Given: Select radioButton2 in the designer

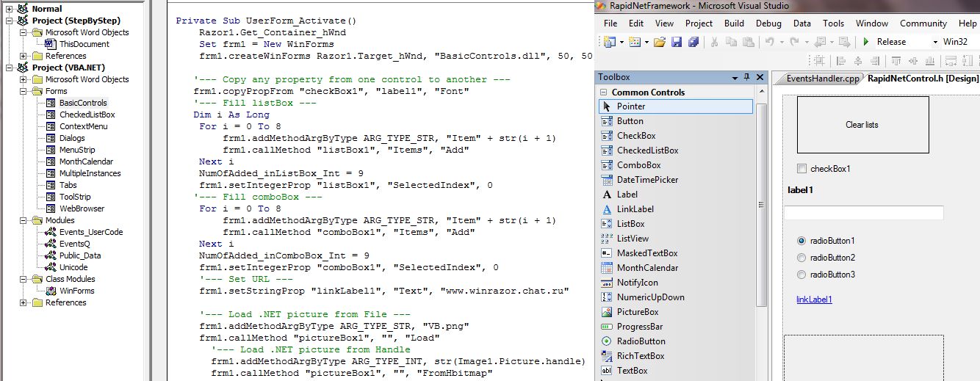Looking at the screenshot, I should (x=801, y=258).
